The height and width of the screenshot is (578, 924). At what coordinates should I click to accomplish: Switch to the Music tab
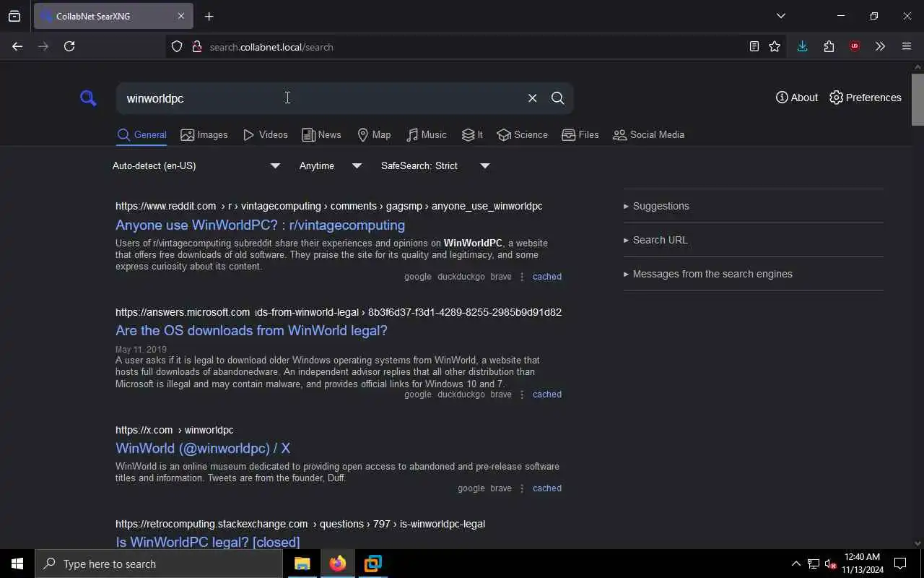[x=426, y=134]
